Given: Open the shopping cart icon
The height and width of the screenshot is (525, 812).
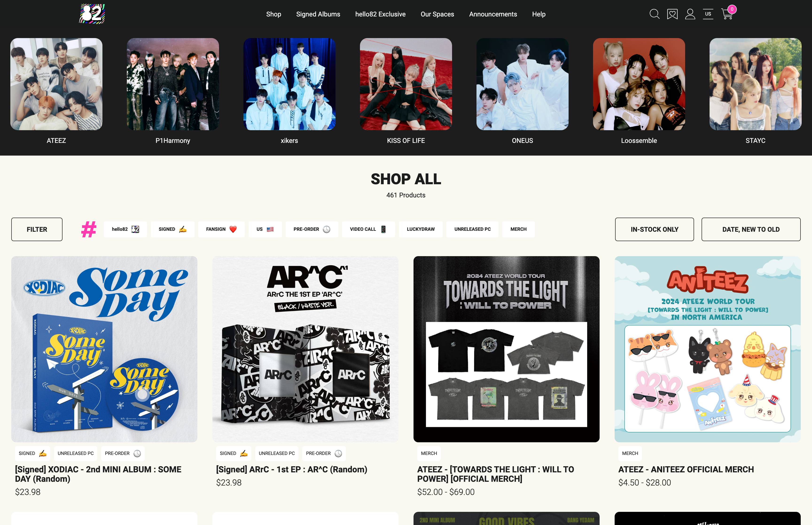Looking at the screenshot, I should tap(727, 13).
